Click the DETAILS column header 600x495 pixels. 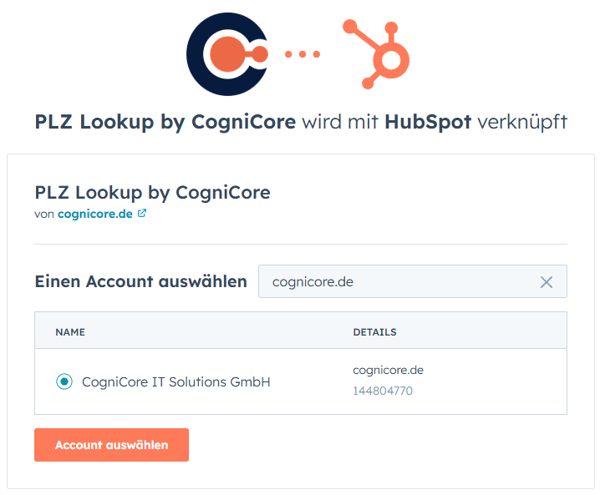click(375, 331)
